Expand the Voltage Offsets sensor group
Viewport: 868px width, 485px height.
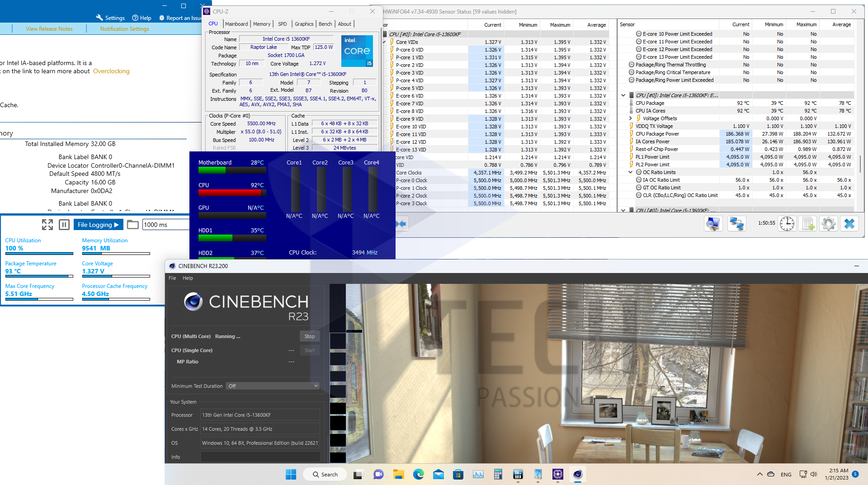tap(631, 118)
